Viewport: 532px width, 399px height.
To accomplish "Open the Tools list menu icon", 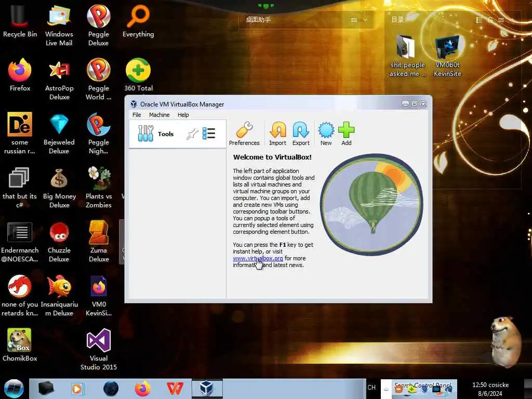I will [209, 134].
